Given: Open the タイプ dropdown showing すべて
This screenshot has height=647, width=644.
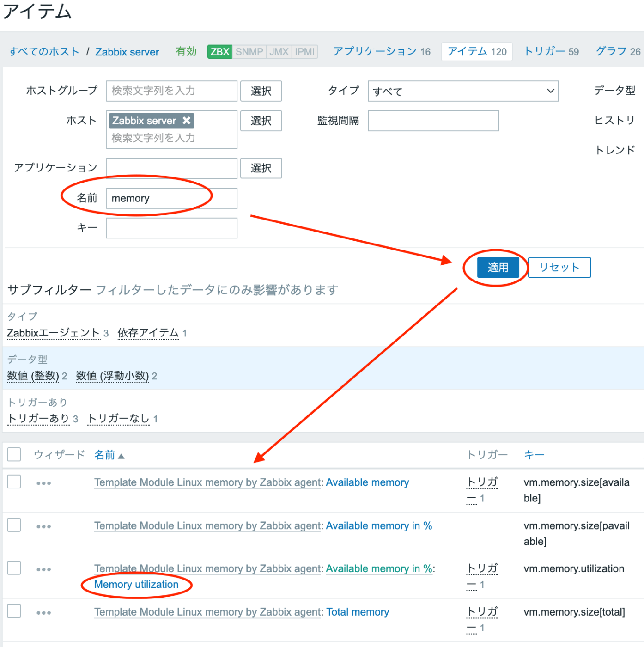Looking at the screenshot, I should pyautogui.click(x=463, y=91).
